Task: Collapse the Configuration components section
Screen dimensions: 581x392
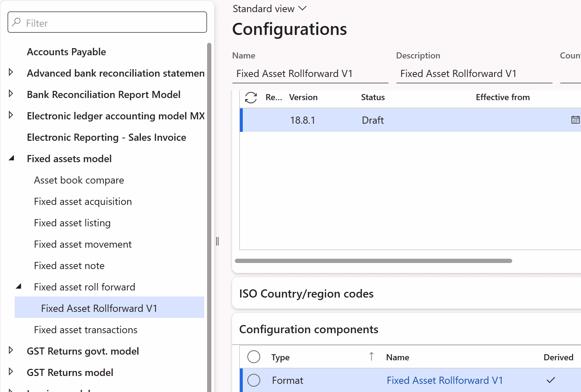Action: point(309,329)
